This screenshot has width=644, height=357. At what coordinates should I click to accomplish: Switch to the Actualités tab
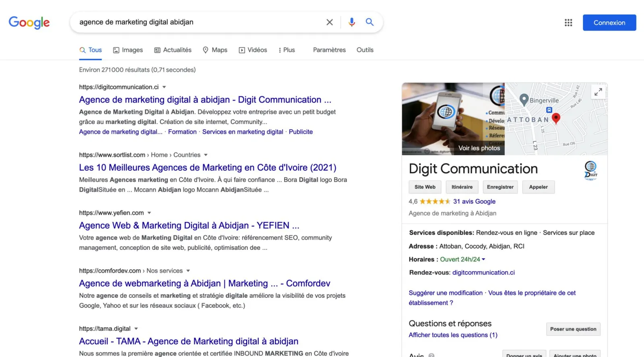click(173, 50)
